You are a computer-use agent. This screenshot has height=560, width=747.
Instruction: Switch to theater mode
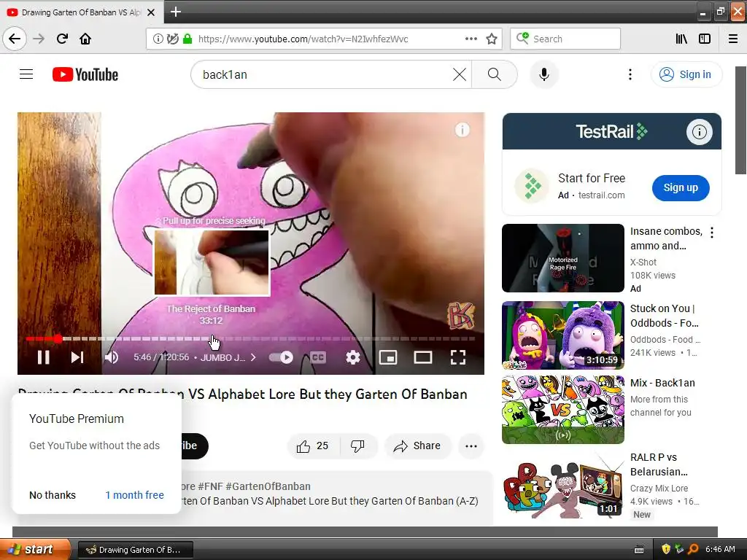(x=423, y=357)
